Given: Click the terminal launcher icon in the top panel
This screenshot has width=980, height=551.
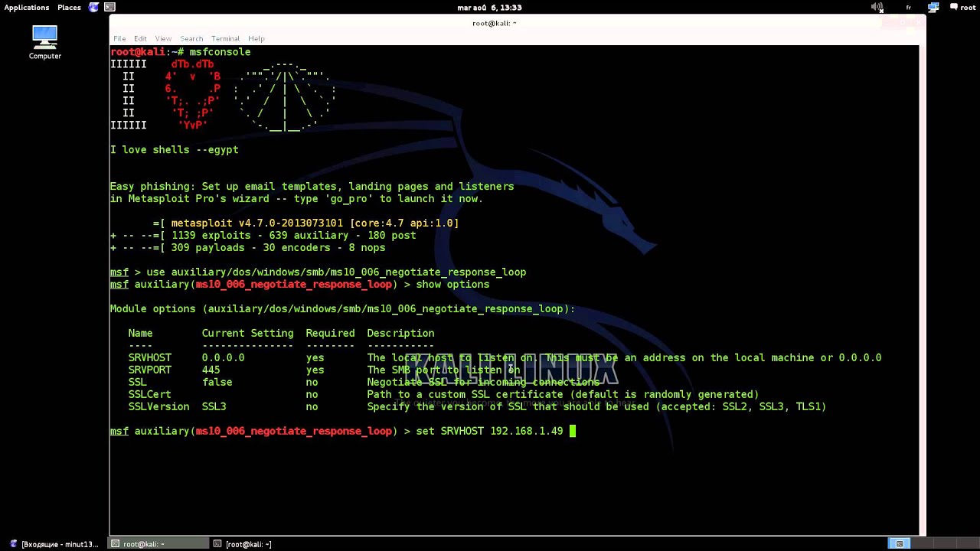Looking at the screenshot, I should [109, 8].
